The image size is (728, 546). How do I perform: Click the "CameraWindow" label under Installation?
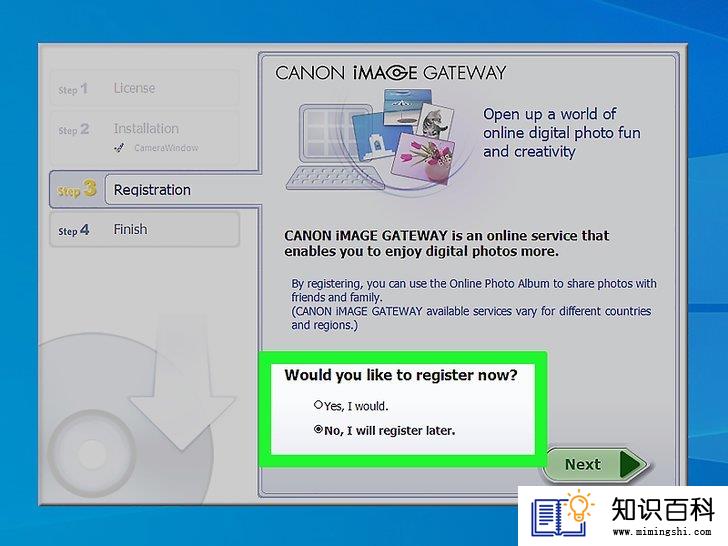[x=166, y=148]
